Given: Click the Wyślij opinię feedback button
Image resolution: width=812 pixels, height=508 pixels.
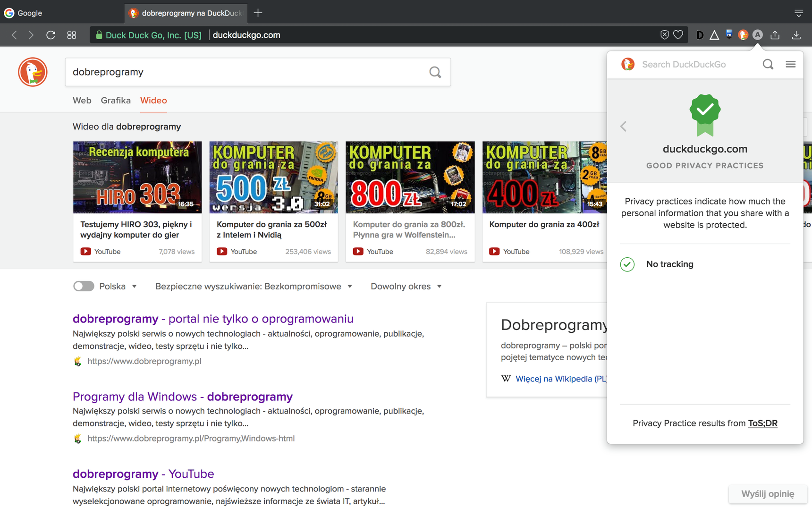Looking at the screenshot, I should pos(768,494).
